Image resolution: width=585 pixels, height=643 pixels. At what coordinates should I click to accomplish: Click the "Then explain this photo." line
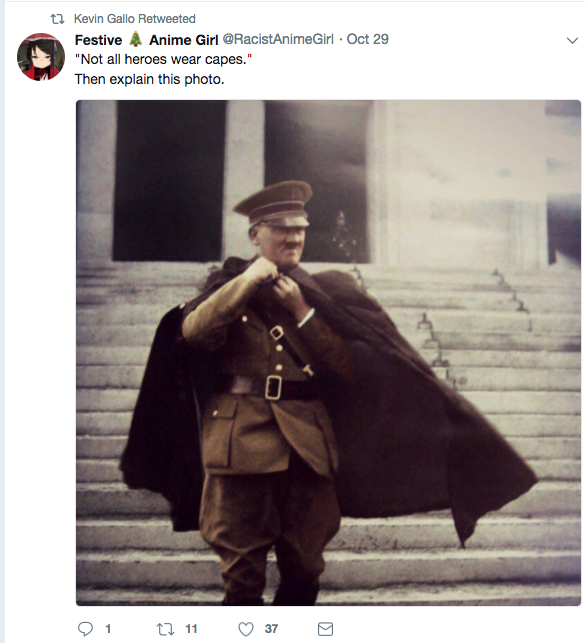click(x=149, y=79)
